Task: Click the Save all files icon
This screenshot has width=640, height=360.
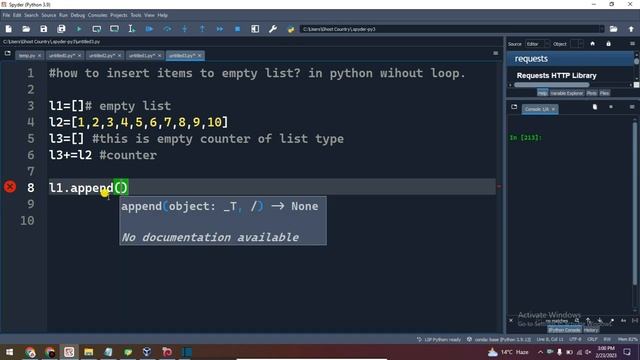Action: (x=61, y=29)
